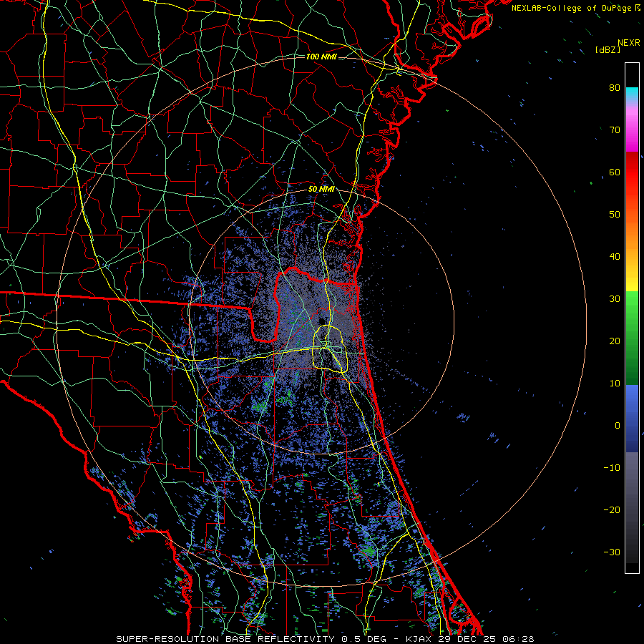
Task: Click the 80 value on the dBZ scale
Action: 615,88
